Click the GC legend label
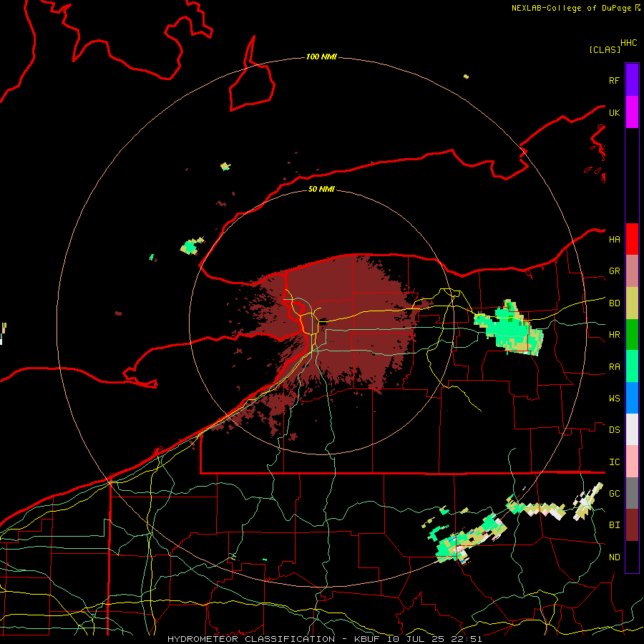The height and width of the screenshot is (644, 644). [x=614, y=494]
